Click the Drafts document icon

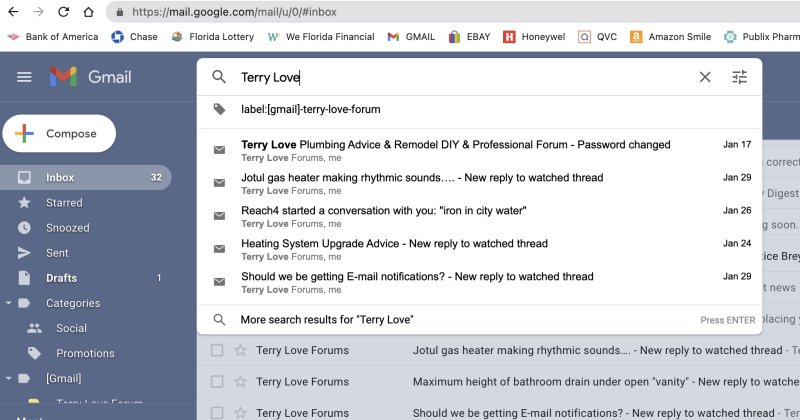pyautogui.click(x=24, y=278)
